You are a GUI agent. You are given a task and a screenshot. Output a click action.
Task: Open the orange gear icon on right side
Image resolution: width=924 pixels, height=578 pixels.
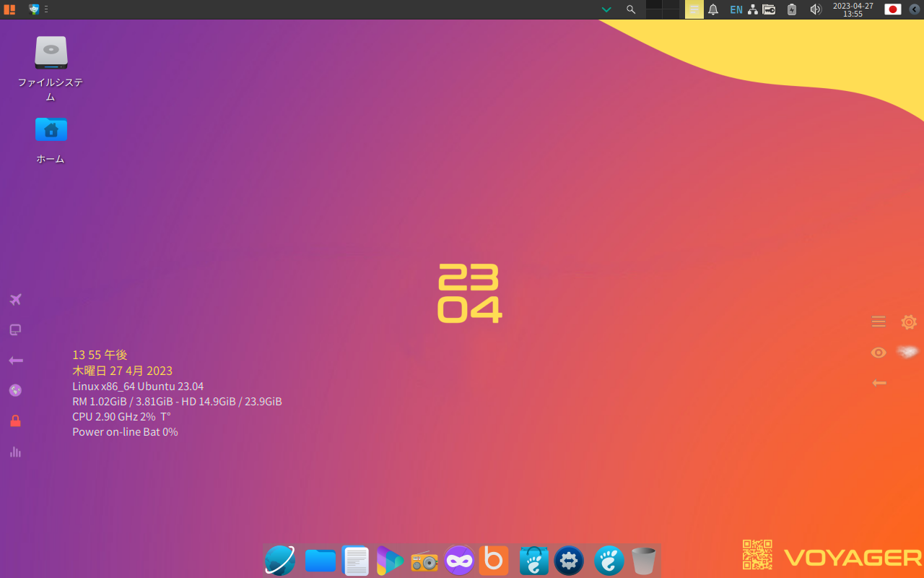coord(909,322)
